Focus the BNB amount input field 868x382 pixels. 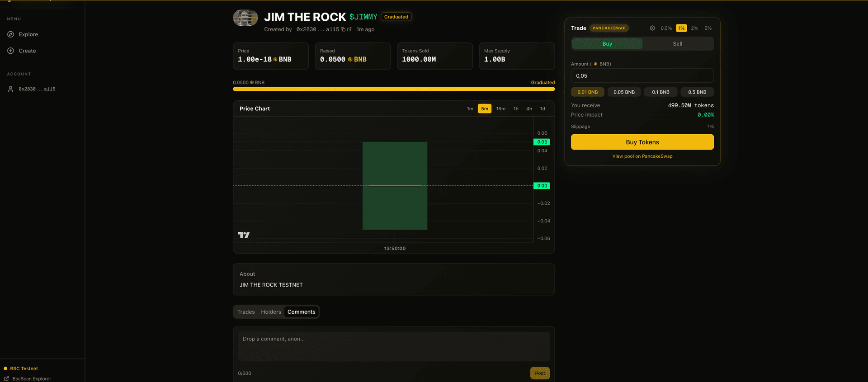point(642,75)
